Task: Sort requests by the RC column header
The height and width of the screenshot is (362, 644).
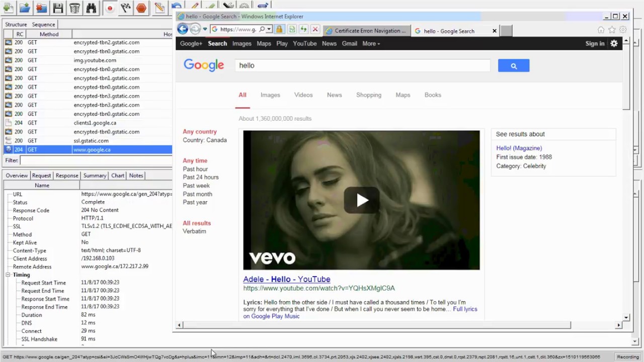Action: click(20, 34)
